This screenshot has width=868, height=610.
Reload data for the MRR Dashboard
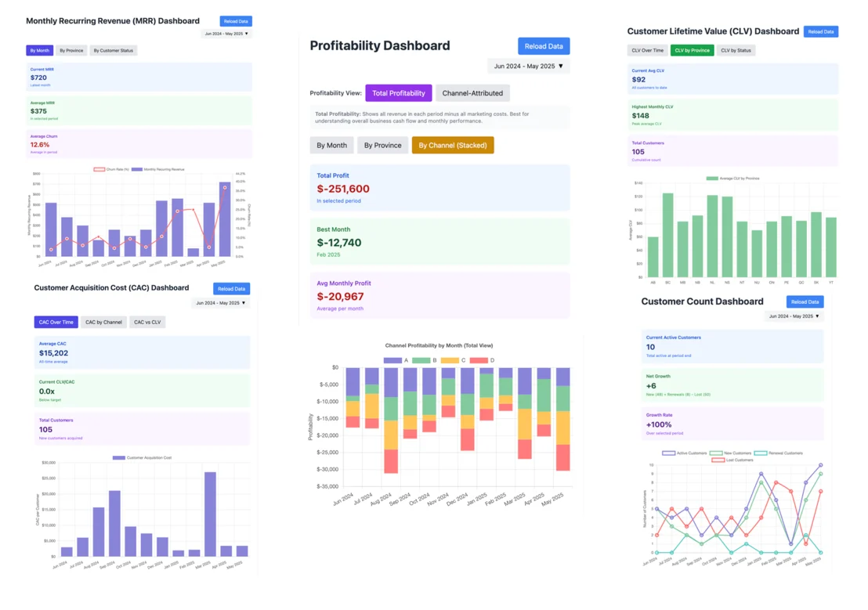pos(235,21)
